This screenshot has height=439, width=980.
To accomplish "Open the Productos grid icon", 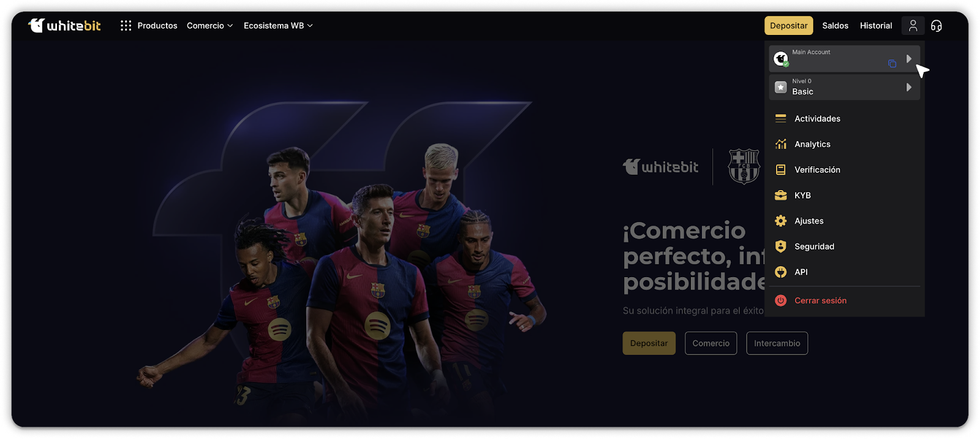I will [126, 25].
